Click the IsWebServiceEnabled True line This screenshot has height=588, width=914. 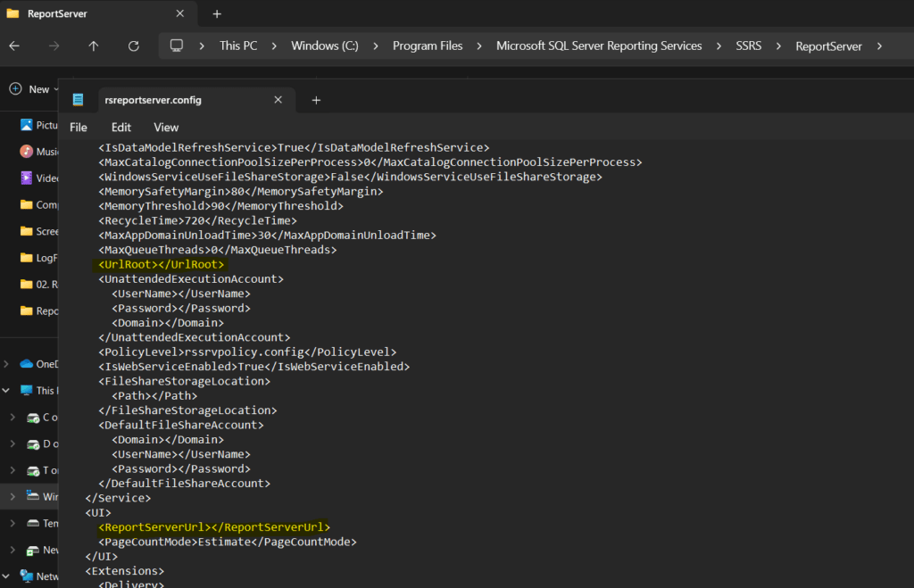point(254,367)
